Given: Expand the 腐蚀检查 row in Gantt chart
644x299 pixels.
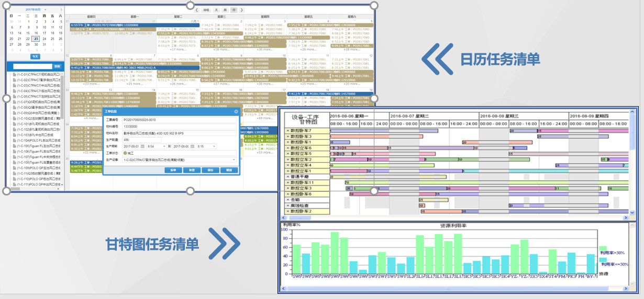Looking at the screenshot, I should [x=287, y=205].
